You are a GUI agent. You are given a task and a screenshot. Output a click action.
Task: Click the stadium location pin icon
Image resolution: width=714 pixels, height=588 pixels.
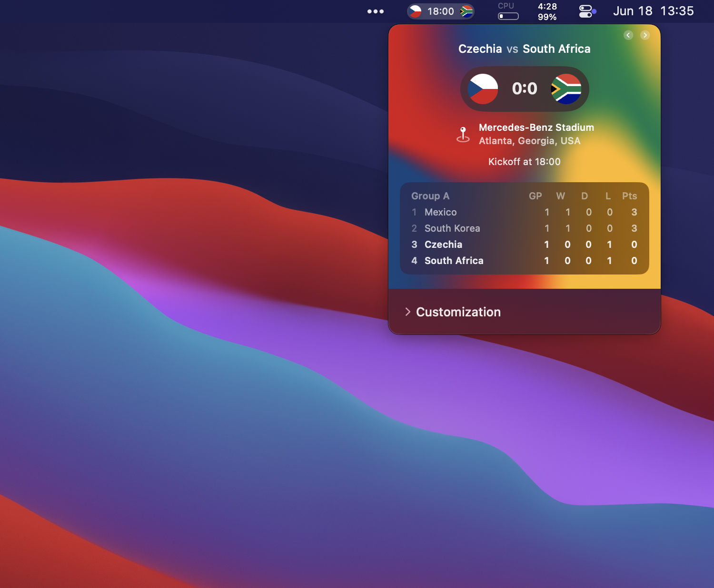point(463,134)
